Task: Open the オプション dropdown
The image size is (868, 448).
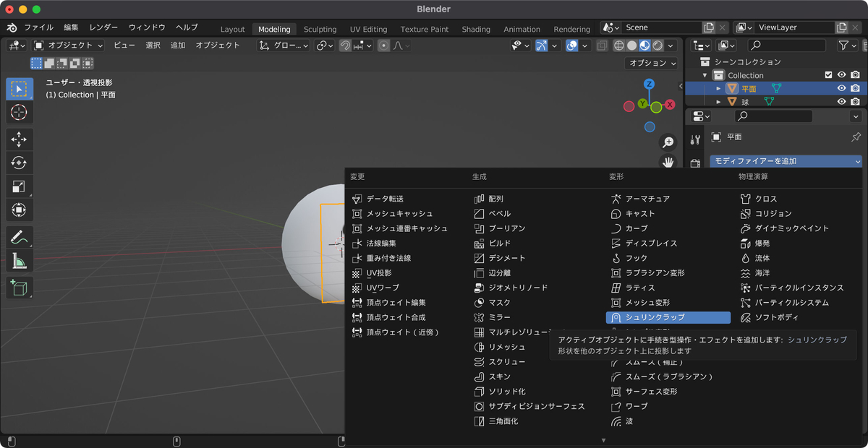Action: (652, 63)
